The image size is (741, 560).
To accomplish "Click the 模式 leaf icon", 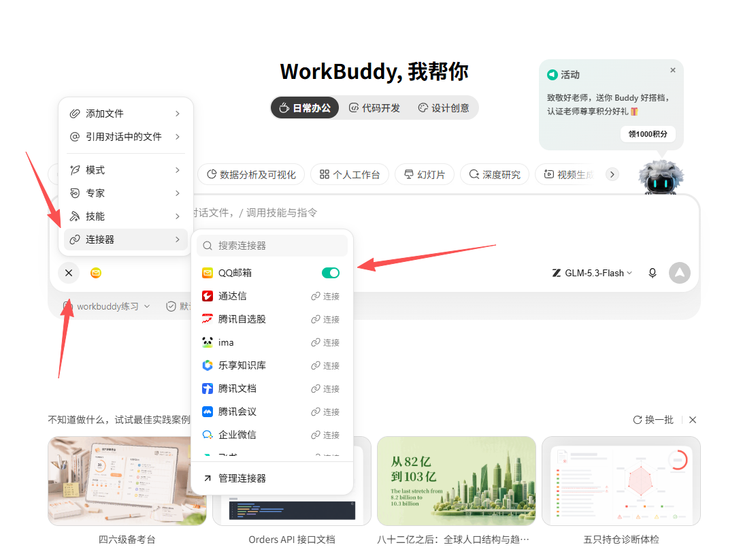I will pos(75,169).
